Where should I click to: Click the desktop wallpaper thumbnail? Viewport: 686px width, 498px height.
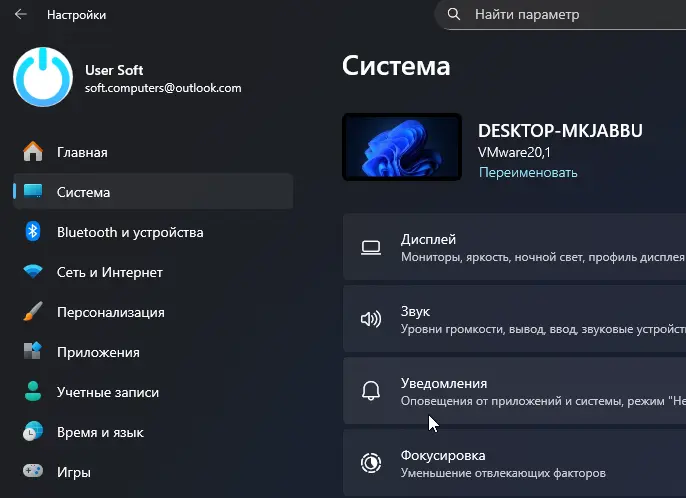click(x=402, y=147)
